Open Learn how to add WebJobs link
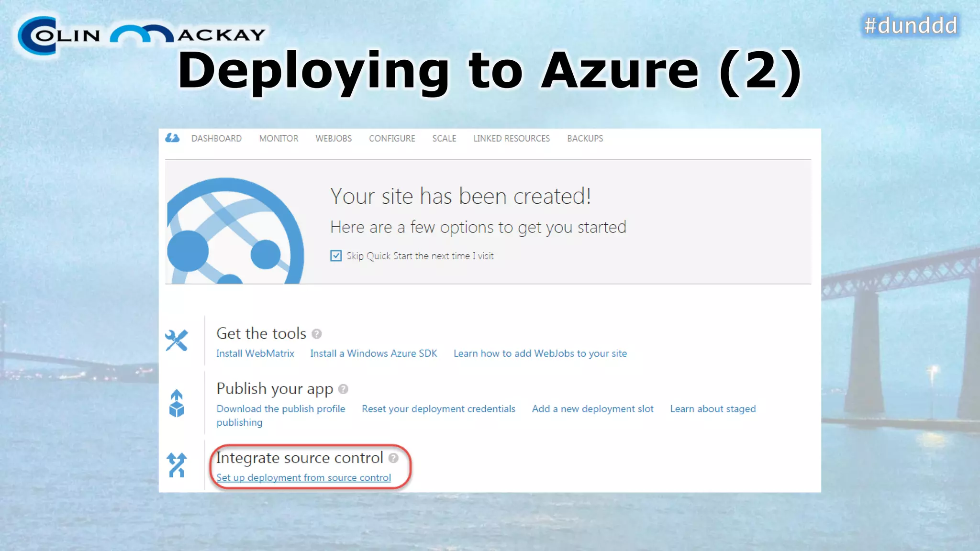 coord(540,353)
